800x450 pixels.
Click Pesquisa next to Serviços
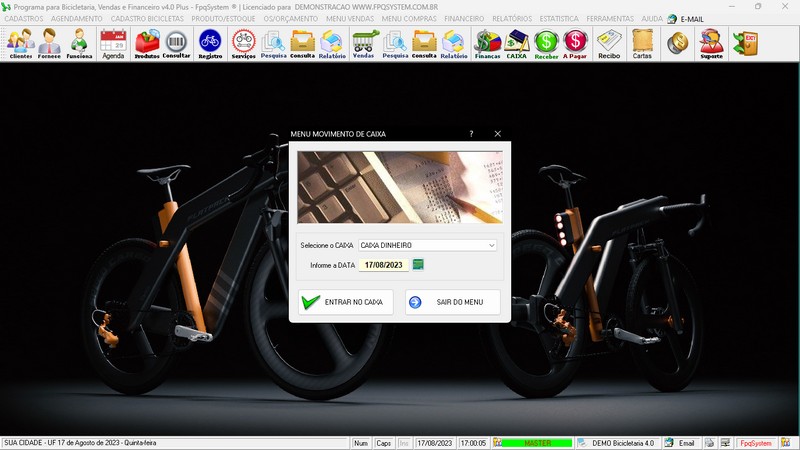[x=273, y=44]
